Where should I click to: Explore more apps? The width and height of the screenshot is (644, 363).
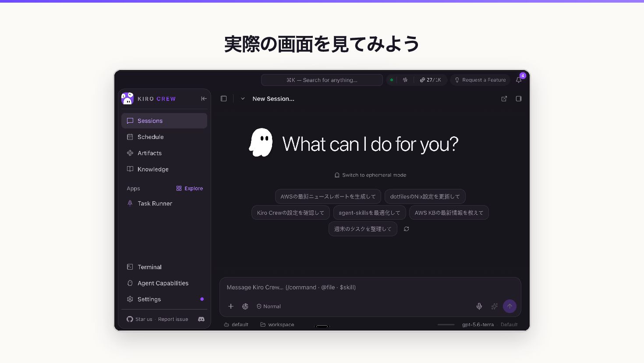tap(190, 189)
